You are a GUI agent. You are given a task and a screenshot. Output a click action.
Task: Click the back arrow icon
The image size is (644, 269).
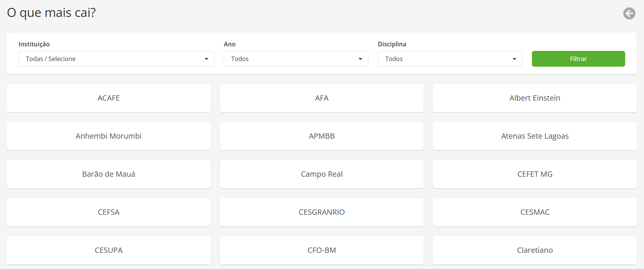pyautogui.click(x=629, y=14)
